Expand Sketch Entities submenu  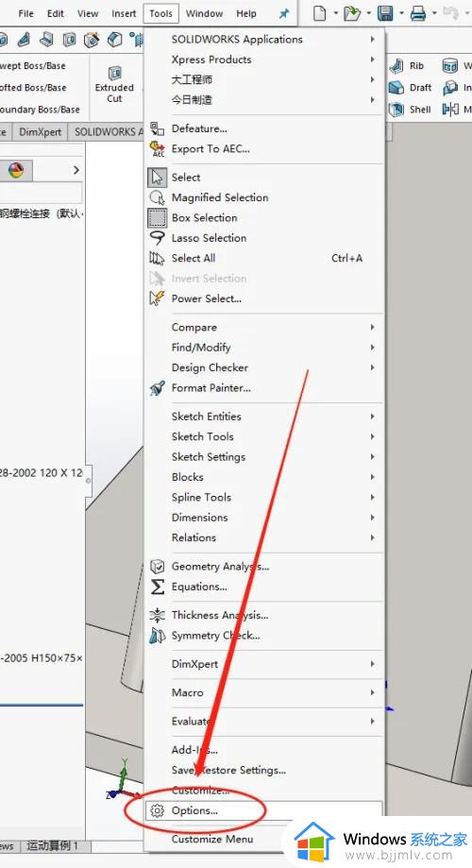264,417
